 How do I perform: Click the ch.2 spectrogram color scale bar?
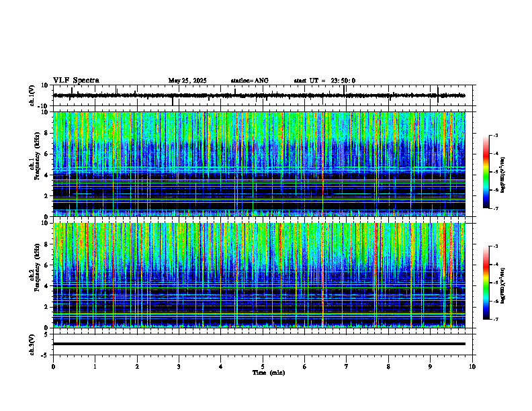(486, 283)
